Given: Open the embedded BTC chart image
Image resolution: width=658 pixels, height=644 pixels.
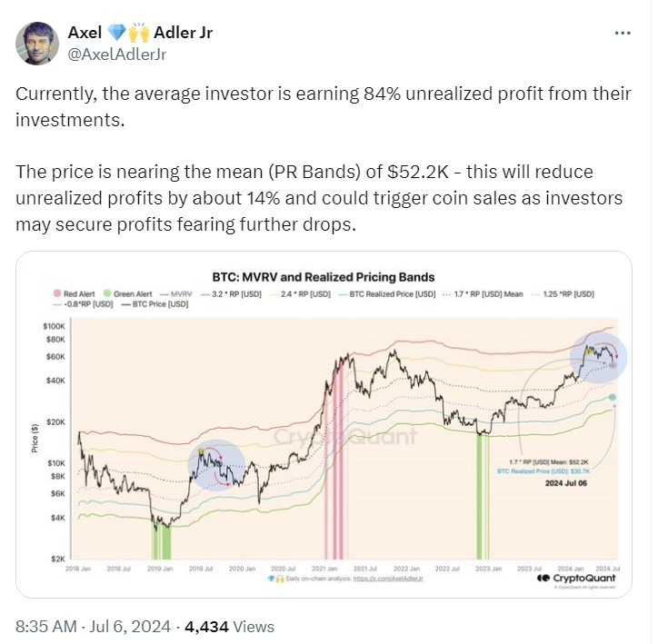Looking at the screenshot, I should [324, 424].
